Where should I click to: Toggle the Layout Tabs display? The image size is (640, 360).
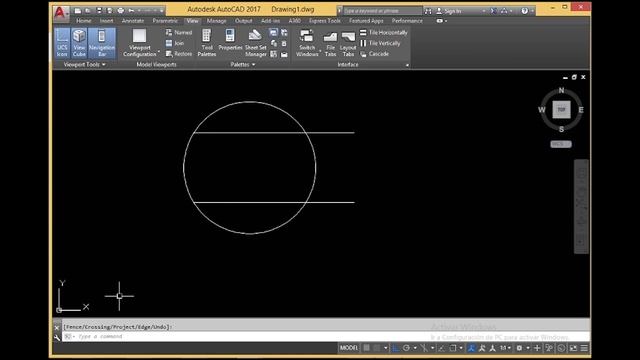pyautogui.click(x=348, y=43)
